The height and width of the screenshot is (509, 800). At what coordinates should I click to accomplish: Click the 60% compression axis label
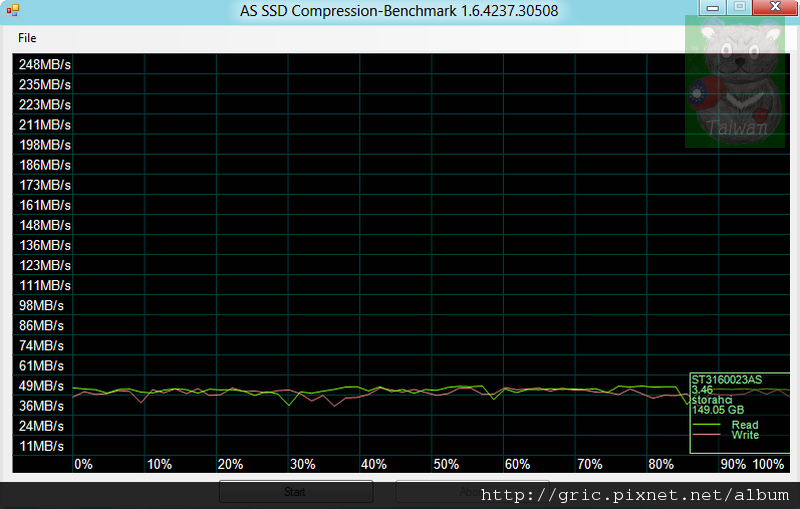click(x=517, y=464)
